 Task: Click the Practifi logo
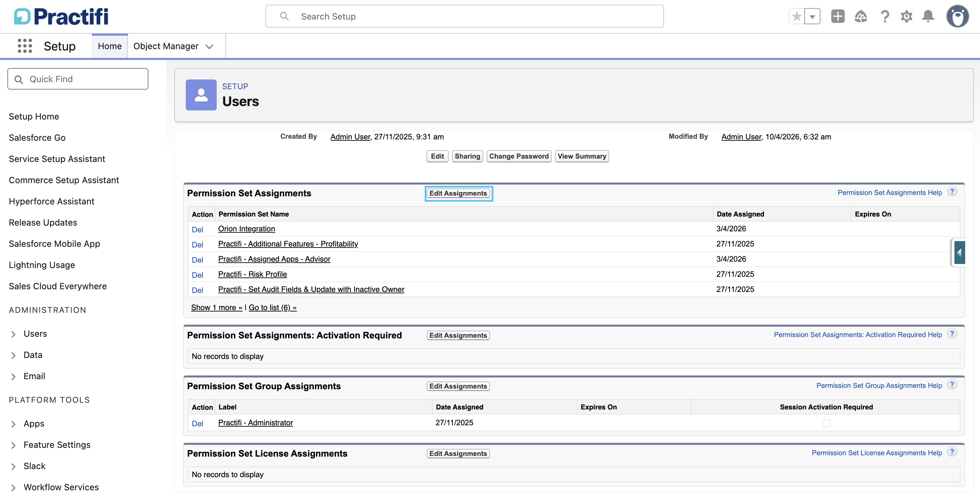coord(61,16)
